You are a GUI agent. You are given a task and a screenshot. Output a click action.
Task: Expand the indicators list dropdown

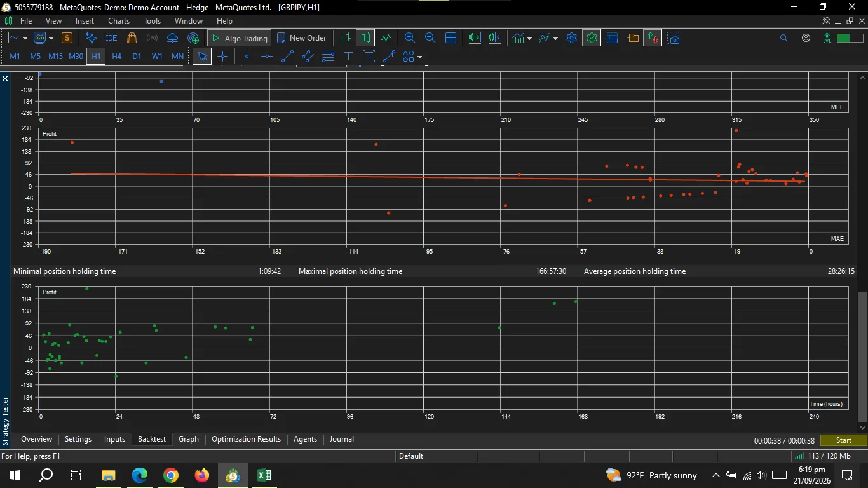529,39
